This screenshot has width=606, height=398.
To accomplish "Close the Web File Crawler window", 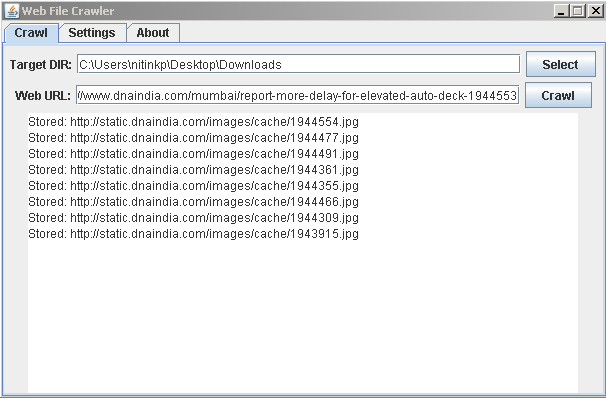I will point(595,11).
